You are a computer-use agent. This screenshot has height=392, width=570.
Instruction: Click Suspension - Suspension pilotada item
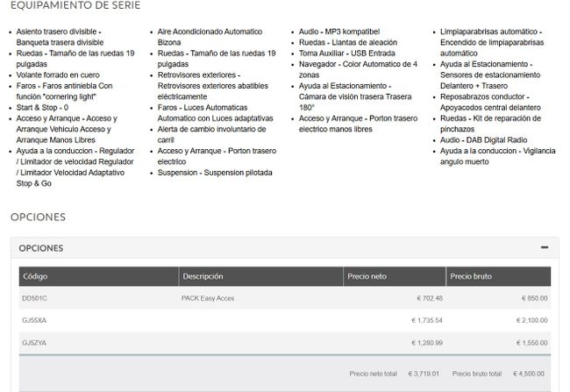[215, 173]
